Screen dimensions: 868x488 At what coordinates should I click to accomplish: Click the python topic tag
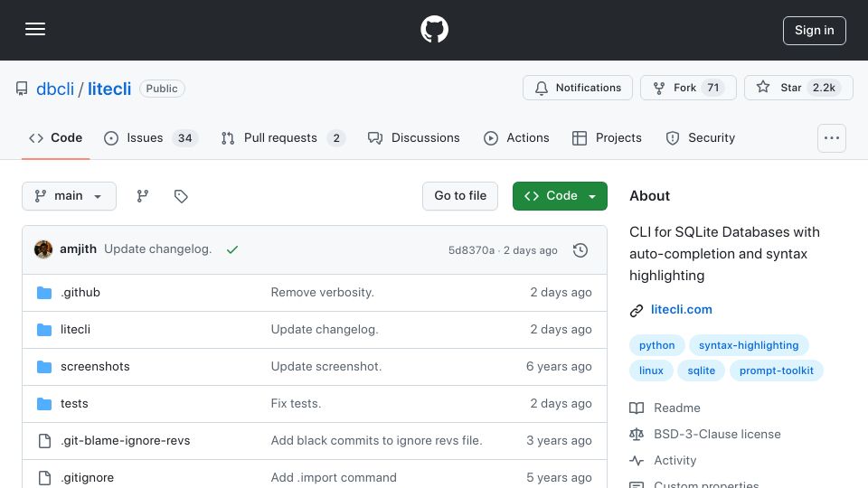tap(657, 345)
